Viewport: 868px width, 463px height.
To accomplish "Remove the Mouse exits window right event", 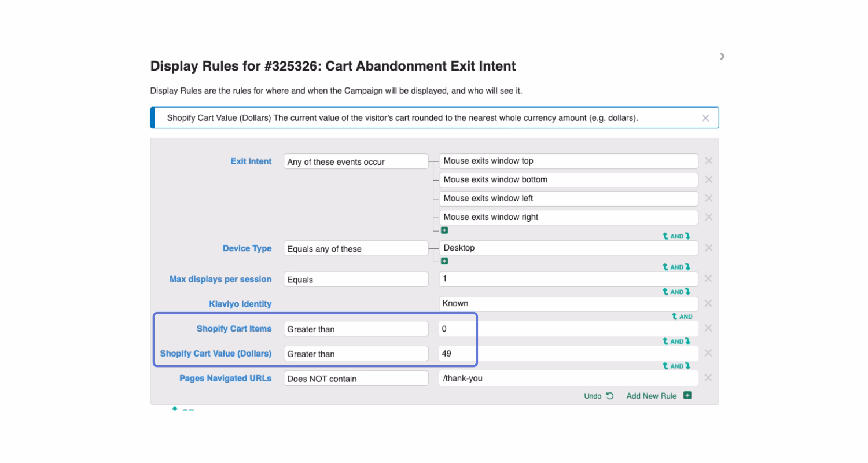I will point(708,217).
